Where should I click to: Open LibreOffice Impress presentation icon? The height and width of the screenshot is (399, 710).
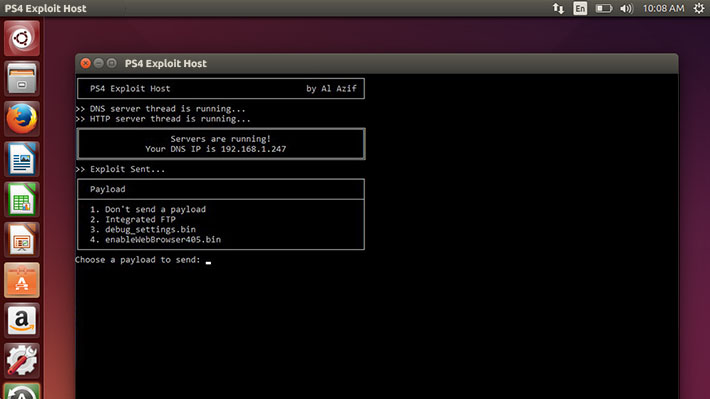pyautogui.click(x=22, y=240)
